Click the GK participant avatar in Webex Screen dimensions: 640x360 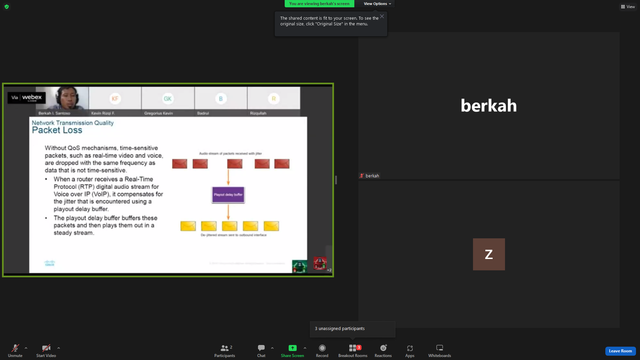(168, 98)
